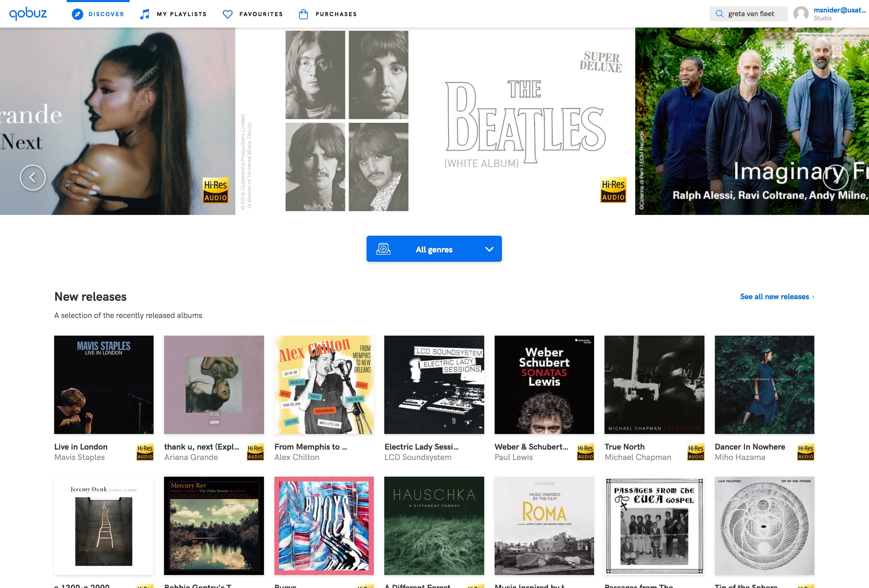Open Mavis Staples Live in London cover
This screenshot has height=588, width=869.
pos(104,385)
